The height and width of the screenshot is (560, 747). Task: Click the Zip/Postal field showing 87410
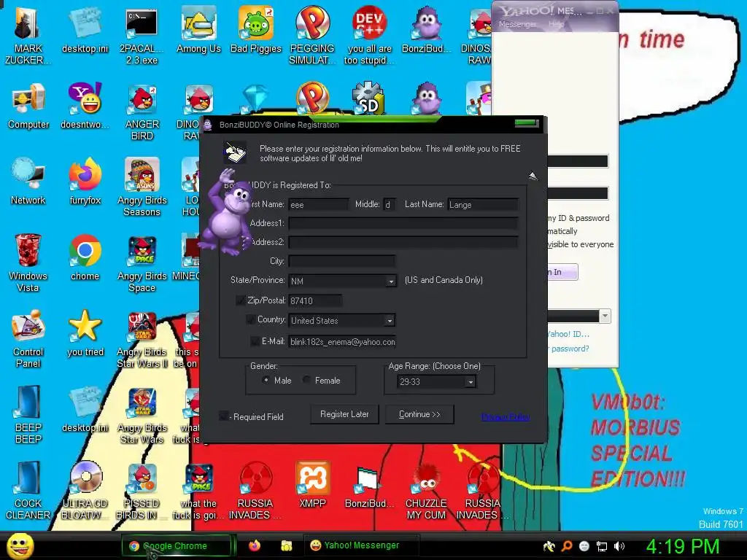tap(315, 301)
